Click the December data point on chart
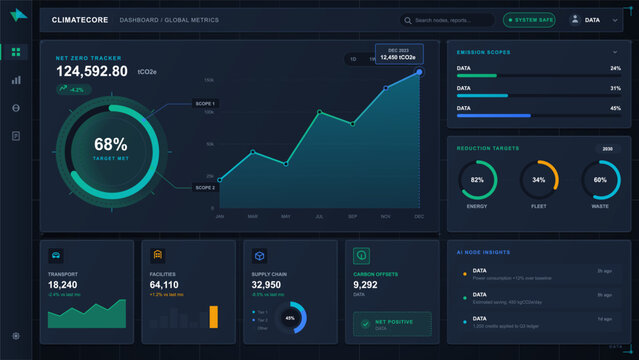This screenshot has height=360, width=639. coord(419,72)
